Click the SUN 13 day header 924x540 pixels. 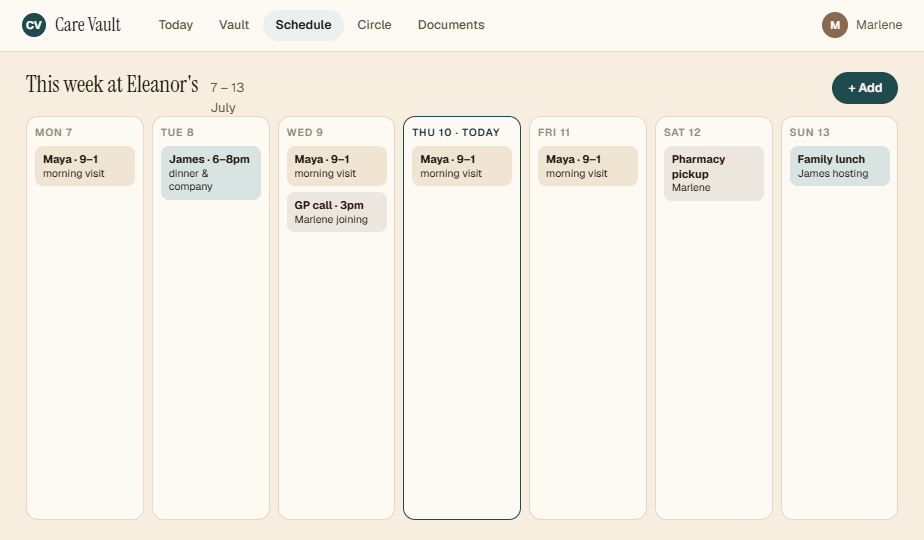[810, 132]
